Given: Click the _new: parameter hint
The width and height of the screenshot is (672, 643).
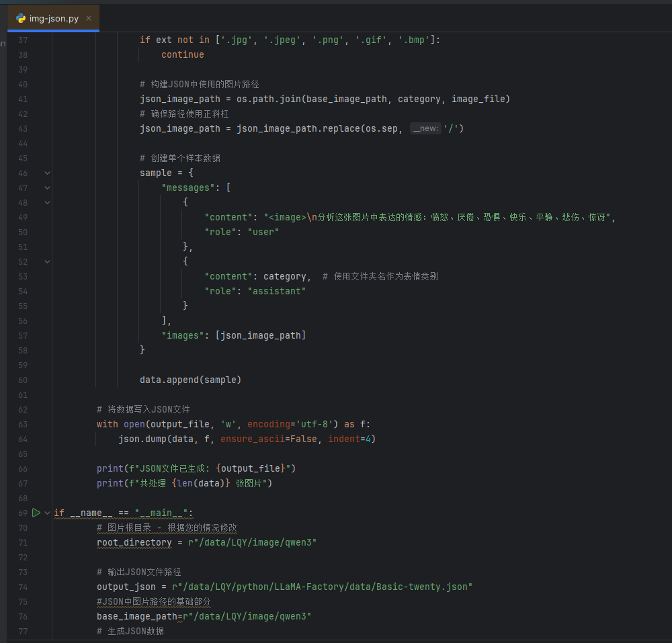Looking at the screenshot, I should coord(425,128).
